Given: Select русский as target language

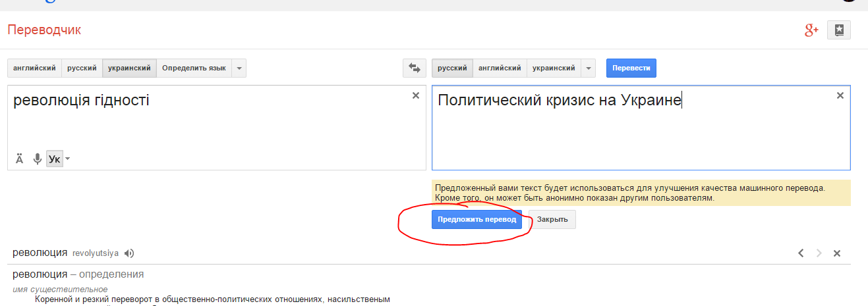Looking at the screenshot, I should pos(452,68).
